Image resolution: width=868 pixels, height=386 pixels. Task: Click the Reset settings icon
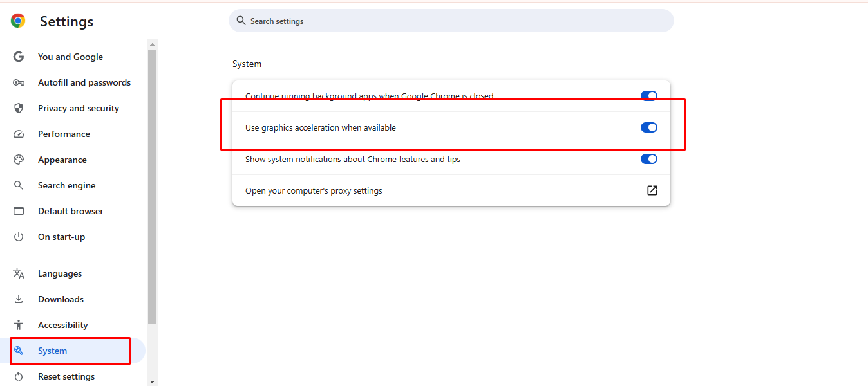click(x=19, y=376)
